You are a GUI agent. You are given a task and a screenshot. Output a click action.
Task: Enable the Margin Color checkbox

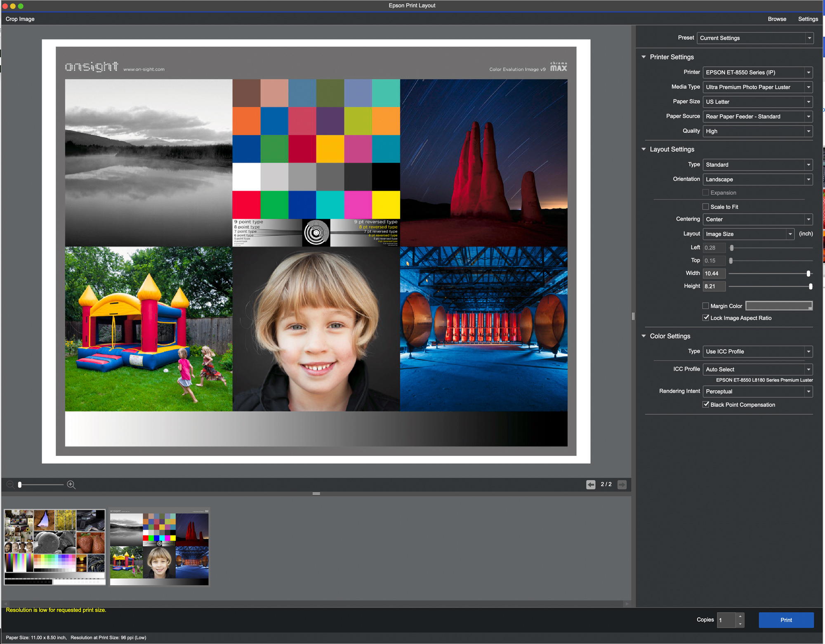pos(706,306)
